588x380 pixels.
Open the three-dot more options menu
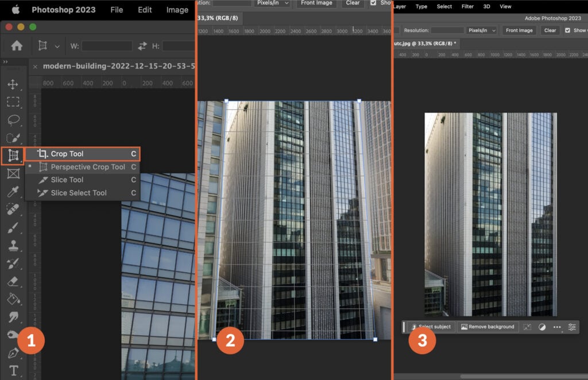[557, 327]
